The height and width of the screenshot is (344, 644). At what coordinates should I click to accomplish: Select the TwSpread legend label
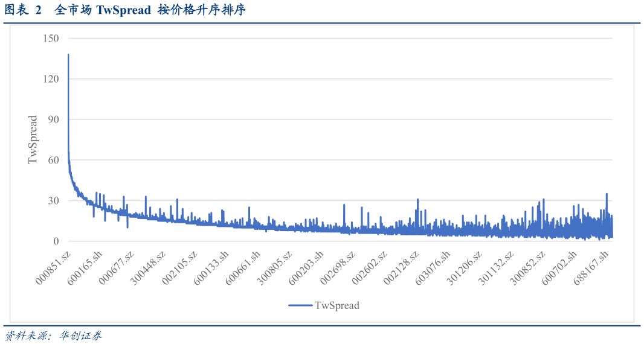coord(336,305)
